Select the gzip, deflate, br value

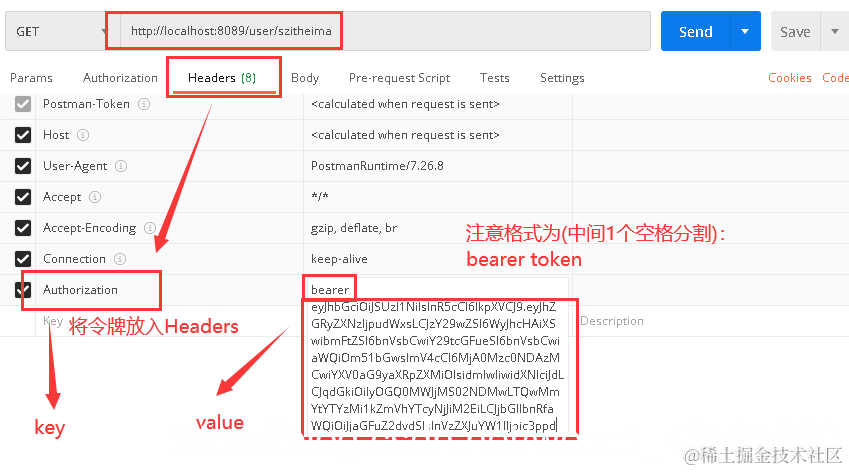(x=354, y=228)
